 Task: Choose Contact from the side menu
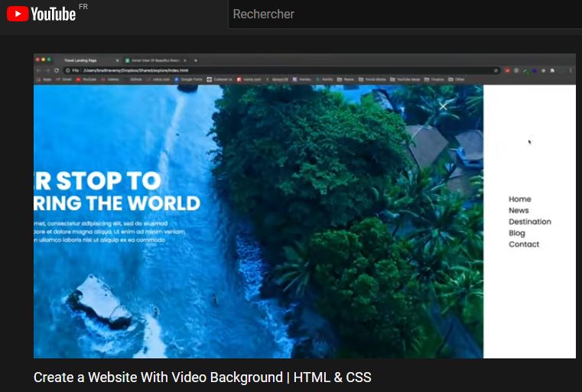point(524,245)
